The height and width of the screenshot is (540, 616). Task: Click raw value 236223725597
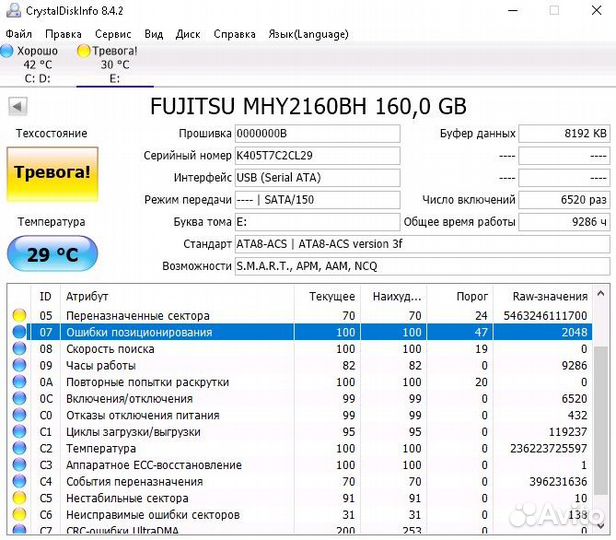click(548, 448)
